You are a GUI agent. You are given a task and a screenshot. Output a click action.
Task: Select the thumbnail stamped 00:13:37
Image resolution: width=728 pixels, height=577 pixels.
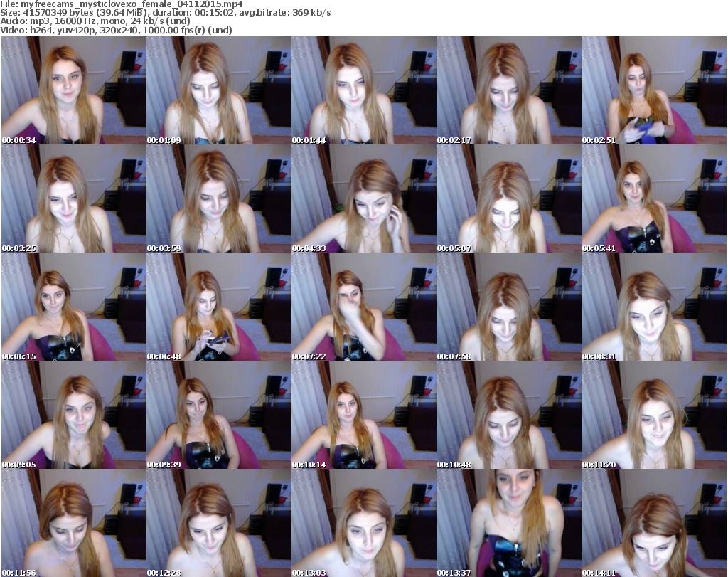click(508, 523)
